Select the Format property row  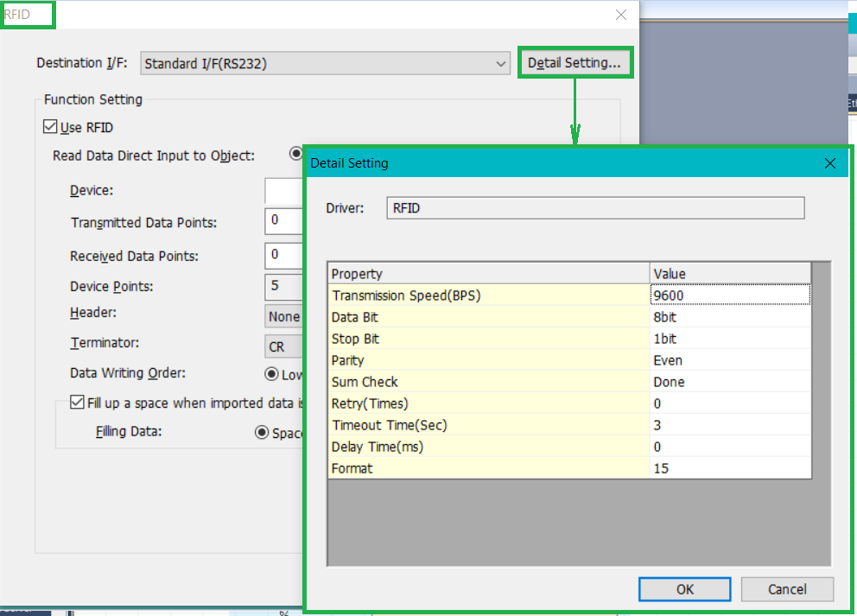point(489,468)
